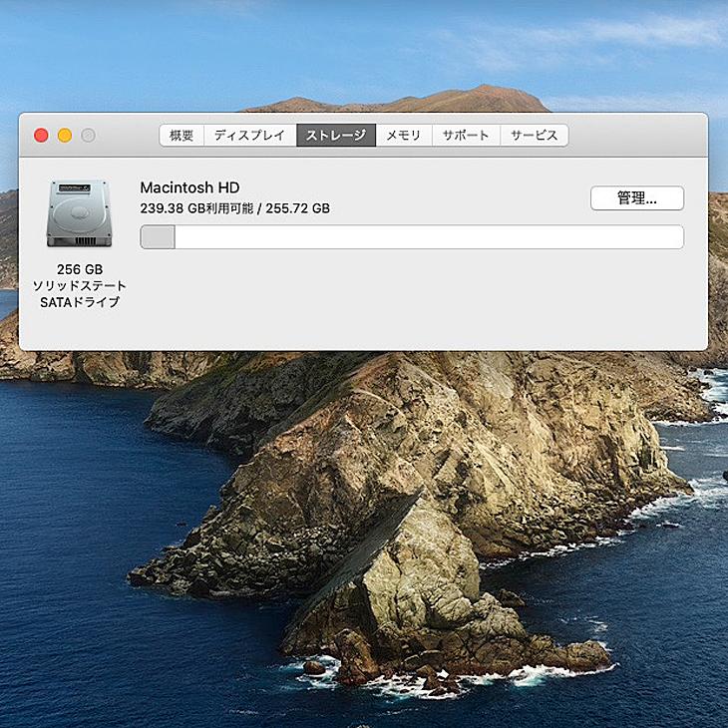
Task: Click the 管理... button
Action: (636, 198)
